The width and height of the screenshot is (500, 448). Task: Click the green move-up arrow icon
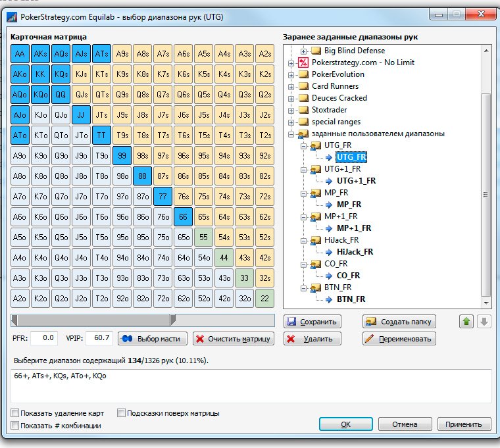point(466,322)
